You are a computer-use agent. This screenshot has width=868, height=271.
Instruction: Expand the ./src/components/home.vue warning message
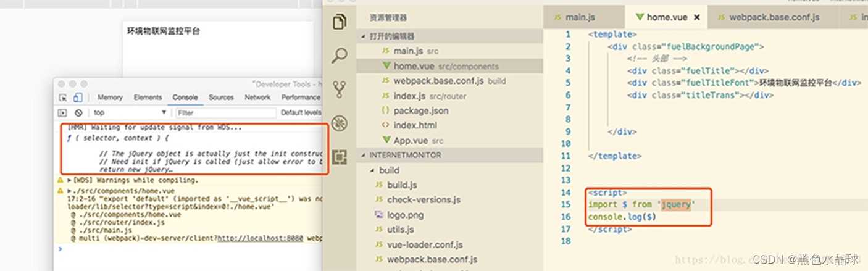coord(69,191)
